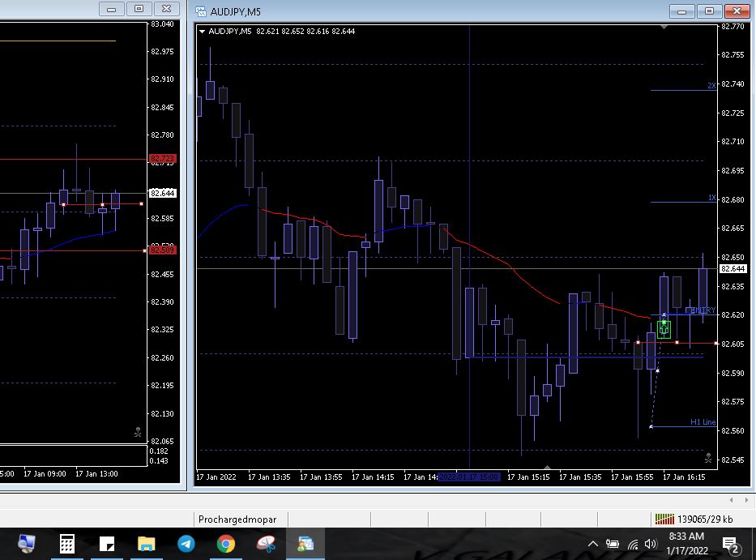Click the white 82.644 price tag in left chart
This screenshot has height=560, width=756.
click(163, 194)
